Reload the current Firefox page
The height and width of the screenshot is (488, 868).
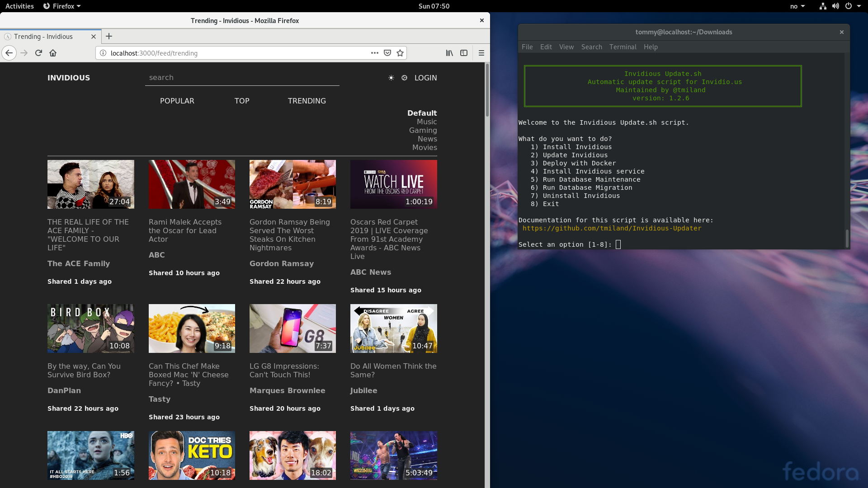38,53
